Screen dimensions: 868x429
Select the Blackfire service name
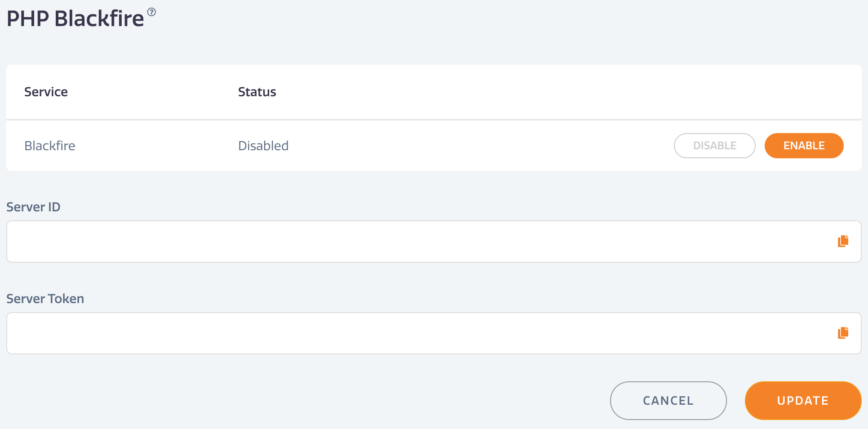[50, 146]
